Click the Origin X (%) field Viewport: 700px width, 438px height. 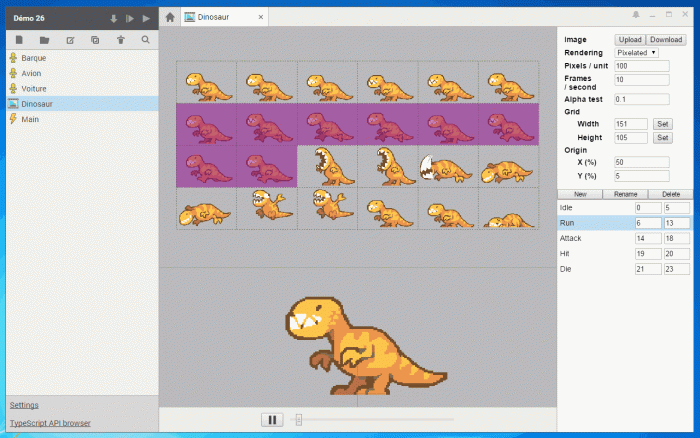[642, 162]
